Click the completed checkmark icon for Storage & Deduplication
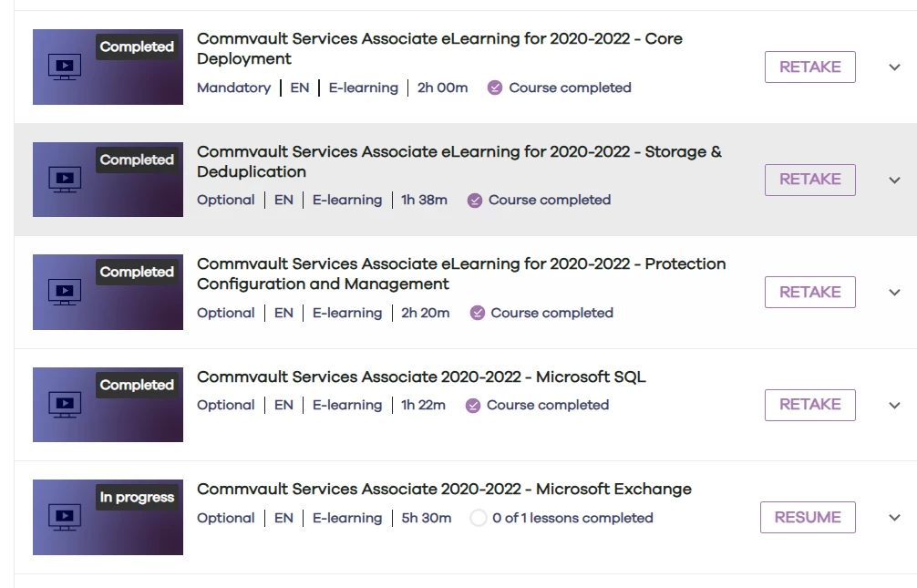Image resolution: width=917 pixels, height=588 pixels. (475, 201)
